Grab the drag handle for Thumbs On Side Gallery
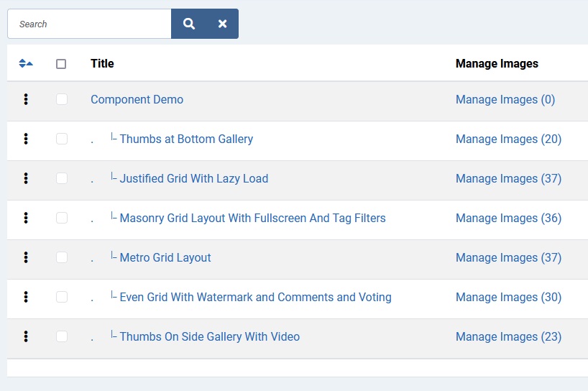 26,336
